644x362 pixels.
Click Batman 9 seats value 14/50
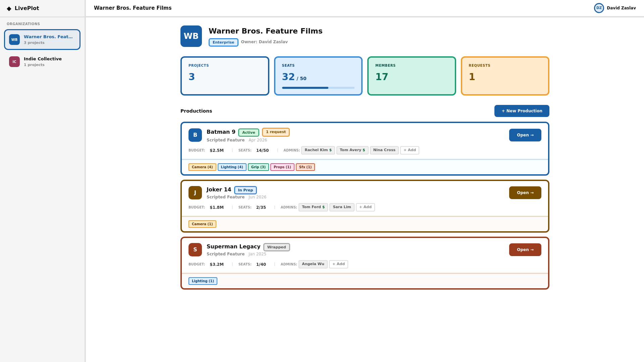click(262, 150)
